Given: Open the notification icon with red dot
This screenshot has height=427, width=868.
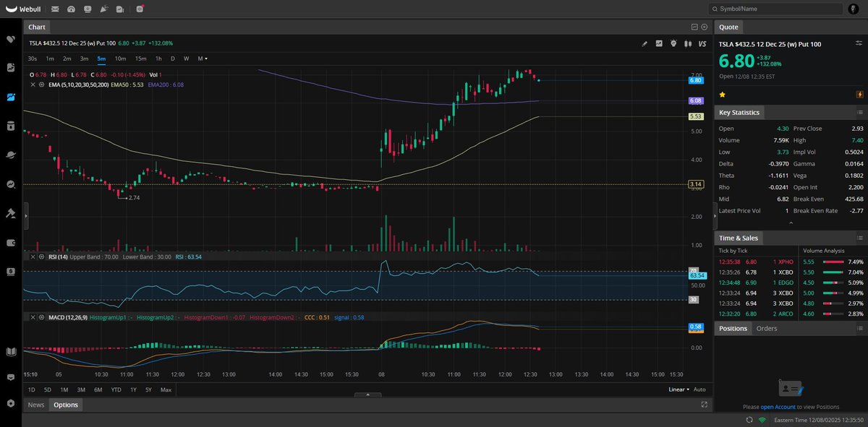Looking at the screenshot, I should [139, 9].
